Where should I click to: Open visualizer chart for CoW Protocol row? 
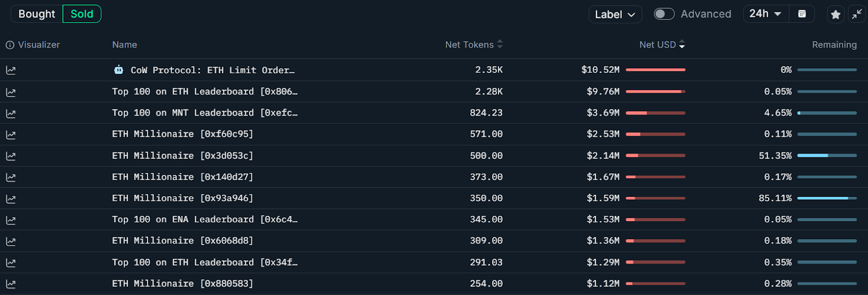pos(11,70)
